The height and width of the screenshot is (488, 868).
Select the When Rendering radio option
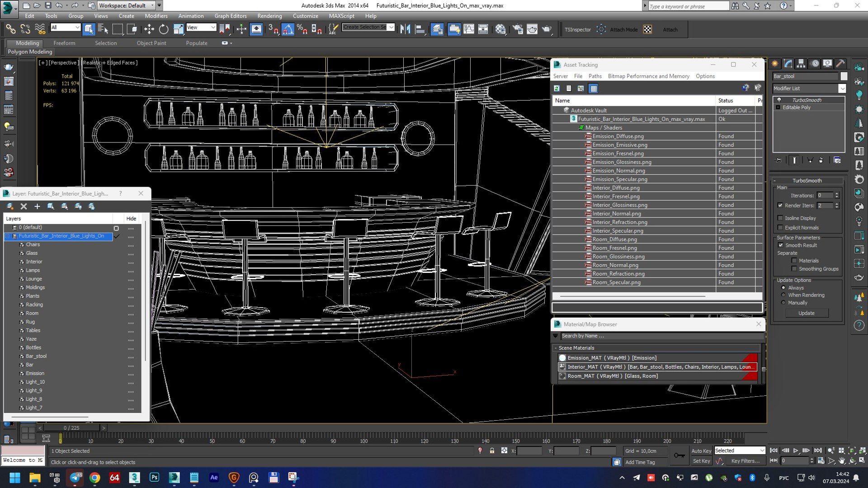coord(783,295)
